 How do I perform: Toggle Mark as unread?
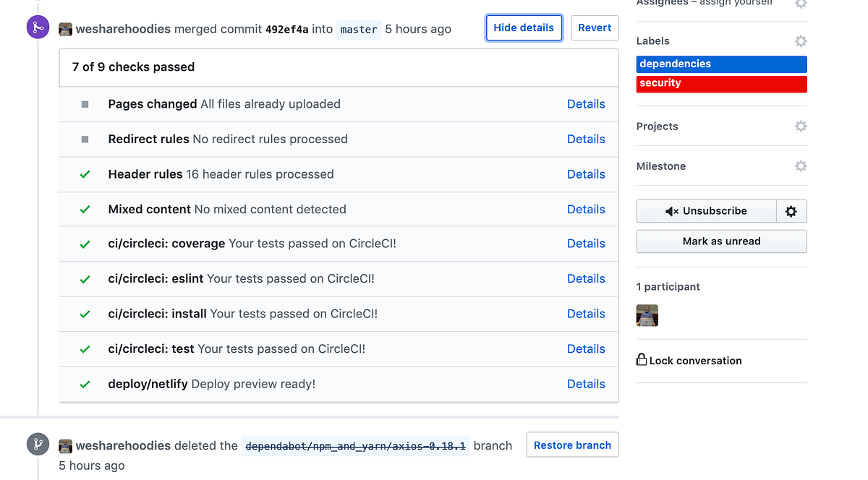point(721,241)
